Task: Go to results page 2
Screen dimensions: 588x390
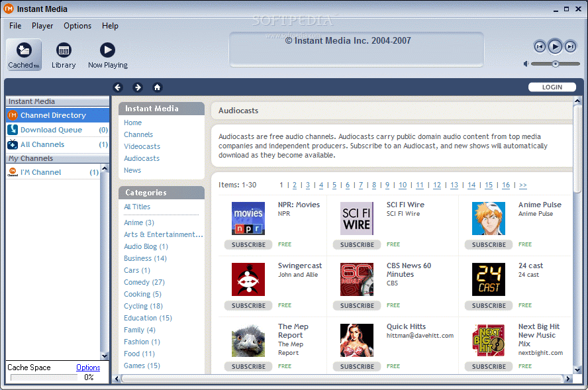Action: point(295,185)
